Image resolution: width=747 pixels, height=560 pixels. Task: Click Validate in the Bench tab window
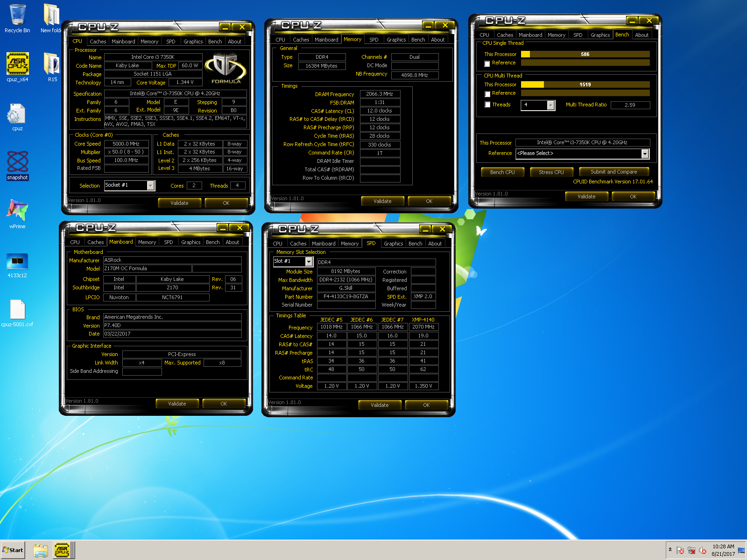click(x=586, y=196)
